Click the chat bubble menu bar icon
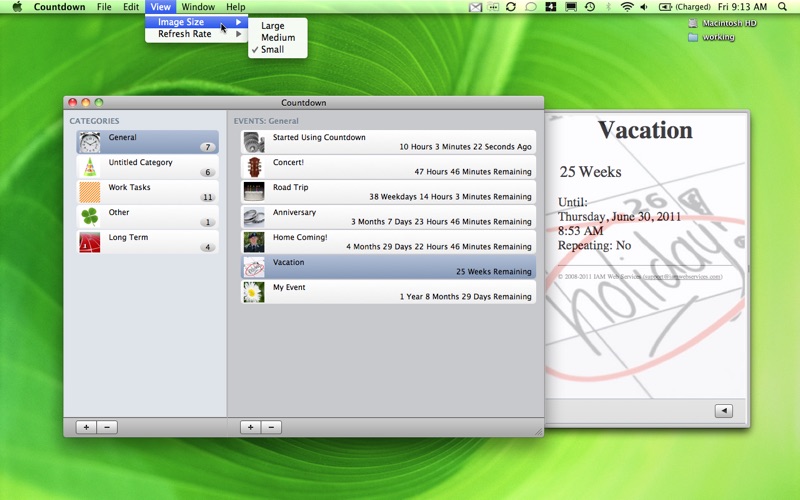 531,7
